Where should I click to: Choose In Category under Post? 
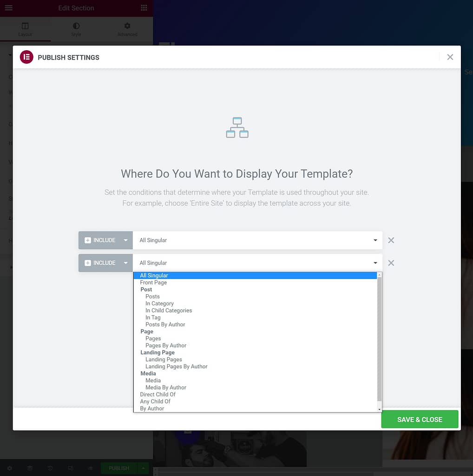[159, 304]
